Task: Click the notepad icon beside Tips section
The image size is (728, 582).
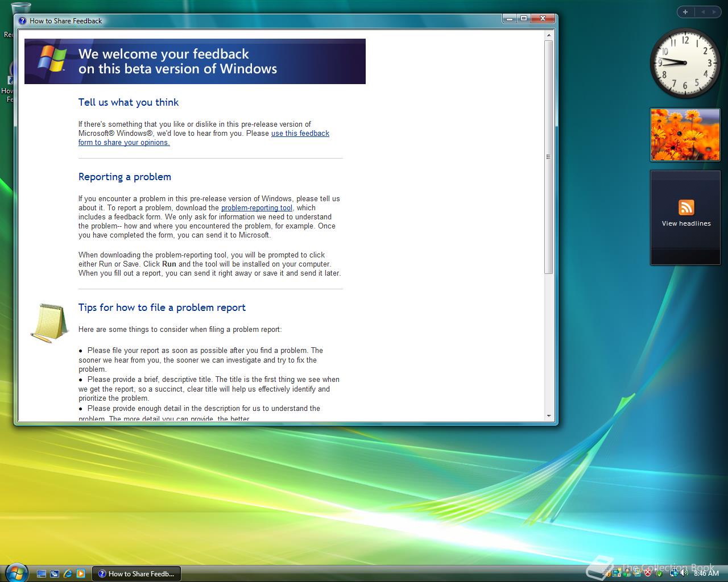Action: (x=49, y=321)
